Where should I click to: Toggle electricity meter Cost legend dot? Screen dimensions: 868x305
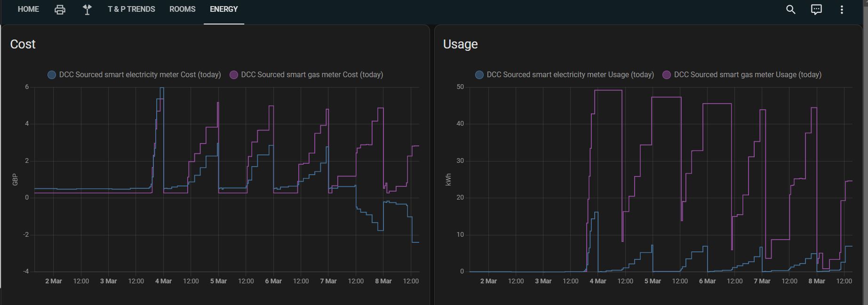(52, 75)
